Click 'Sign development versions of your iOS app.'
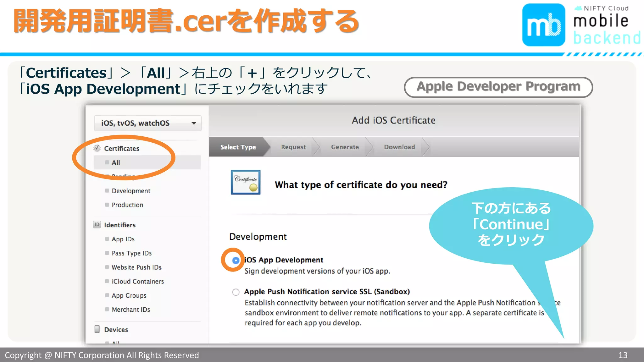 [317, 271]
